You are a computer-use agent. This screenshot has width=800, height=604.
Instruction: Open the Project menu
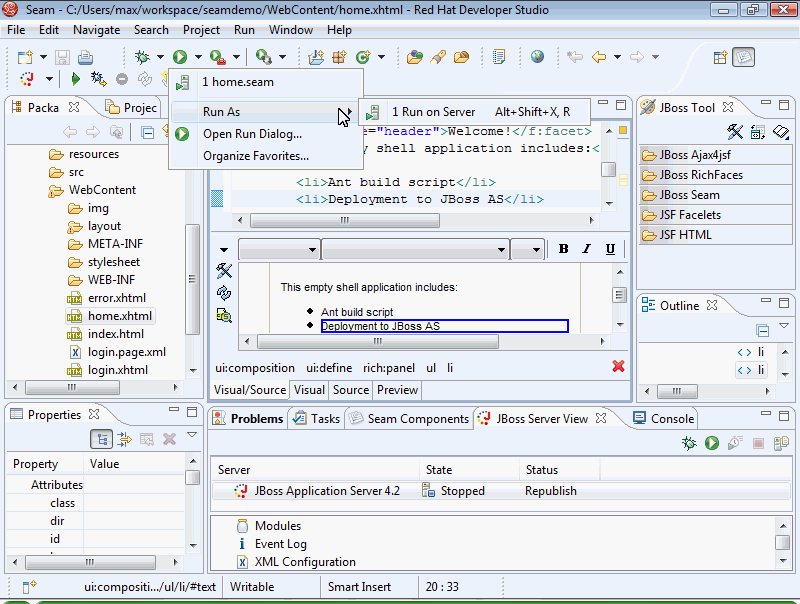point(201,30)
